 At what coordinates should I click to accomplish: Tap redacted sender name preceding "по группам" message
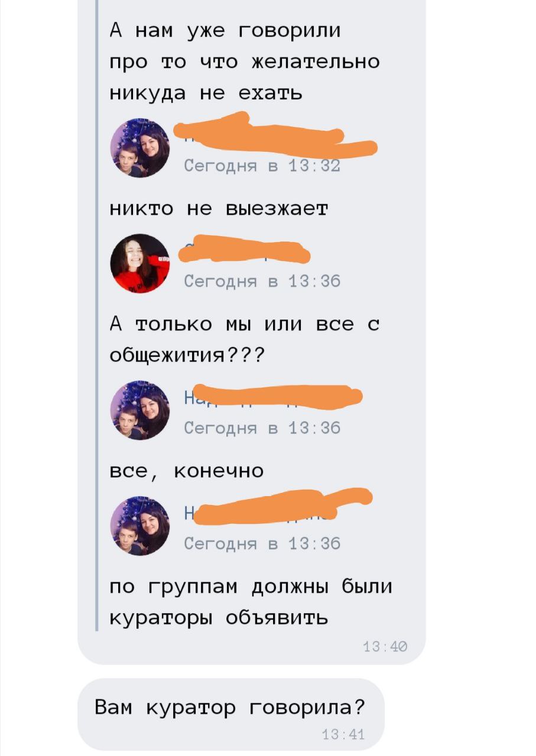click(x=279, y=507)
